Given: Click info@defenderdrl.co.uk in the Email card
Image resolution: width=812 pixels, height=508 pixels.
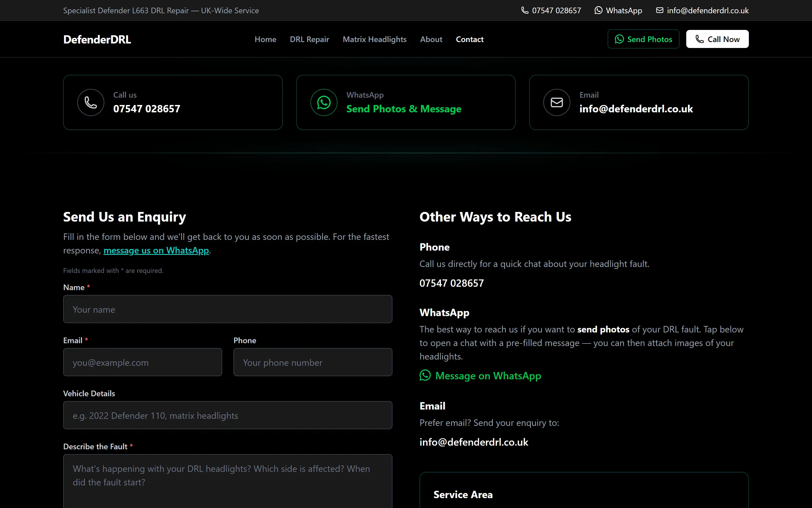Looking at the screenshot, I should click(x=636, y=109).
